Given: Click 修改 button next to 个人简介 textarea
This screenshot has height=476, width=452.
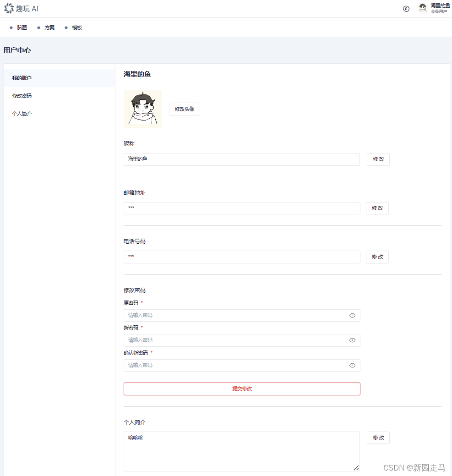Looking at the screenshot, I should (378, 438).
